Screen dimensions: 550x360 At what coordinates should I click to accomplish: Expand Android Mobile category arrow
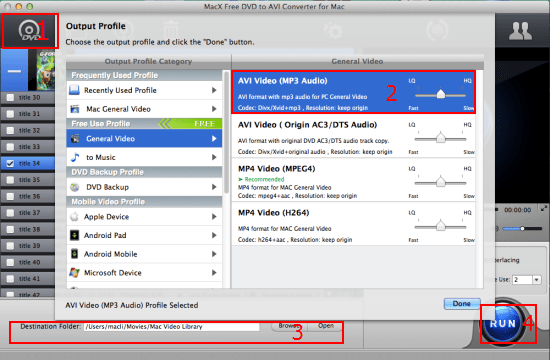click(214, 254)
